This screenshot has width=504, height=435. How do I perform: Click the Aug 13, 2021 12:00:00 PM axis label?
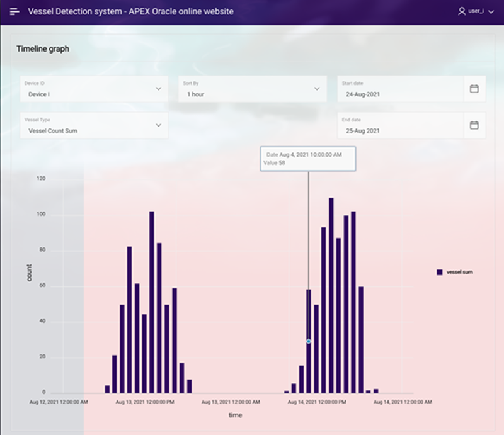(145, 400)
